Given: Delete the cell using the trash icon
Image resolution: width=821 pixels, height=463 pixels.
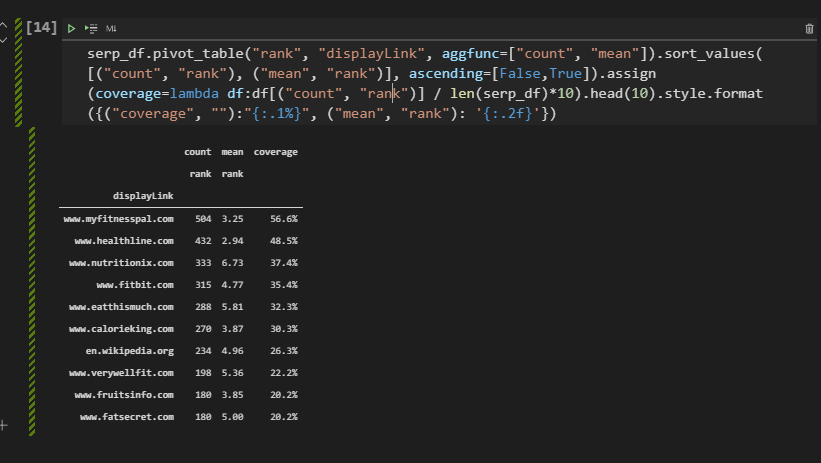Looking at the screenshot, I should (x=809, y=29).
